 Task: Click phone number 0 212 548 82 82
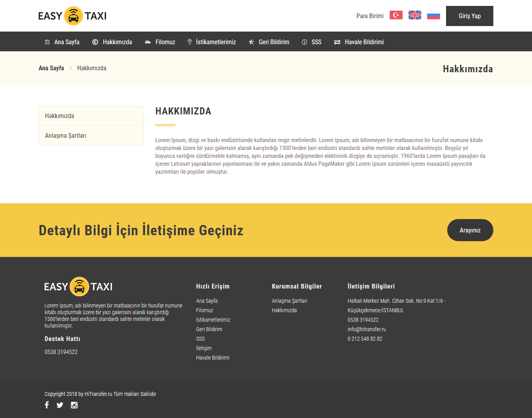click(x=365, y=339)
